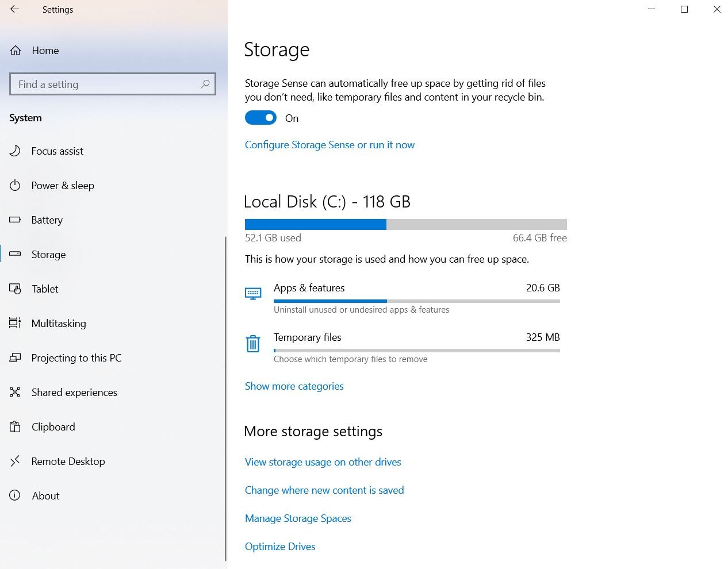The image size is (728, 569).
Task: Click the Power & sleep icon
Action: (x=16, y=186)
